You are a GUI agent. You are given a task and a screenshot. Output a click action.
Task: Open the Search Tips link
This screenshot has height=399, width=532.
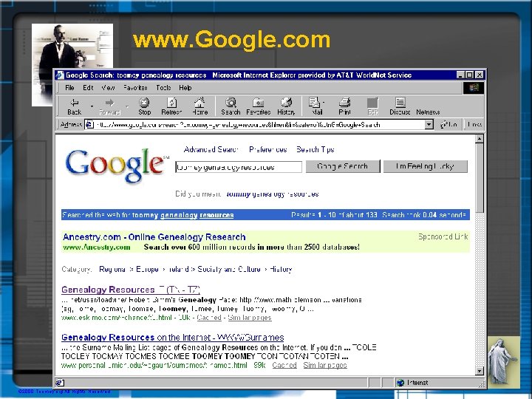(x=316, y=149)
